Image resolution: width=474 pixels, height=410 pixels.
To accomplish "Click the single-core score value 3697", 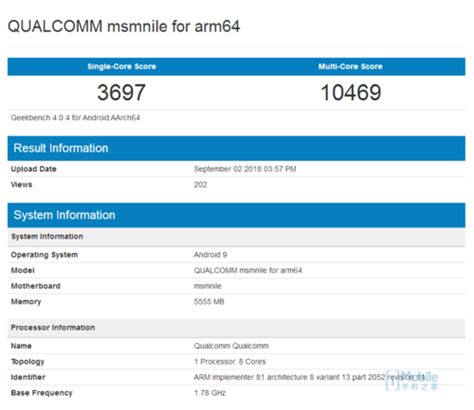I will click(x=121, y=92).
